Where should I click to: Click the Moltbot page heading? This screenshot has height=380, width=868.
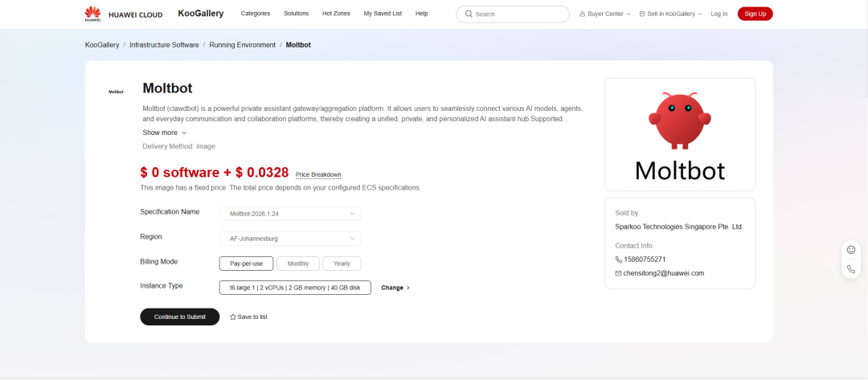click(x=167, y=88)
